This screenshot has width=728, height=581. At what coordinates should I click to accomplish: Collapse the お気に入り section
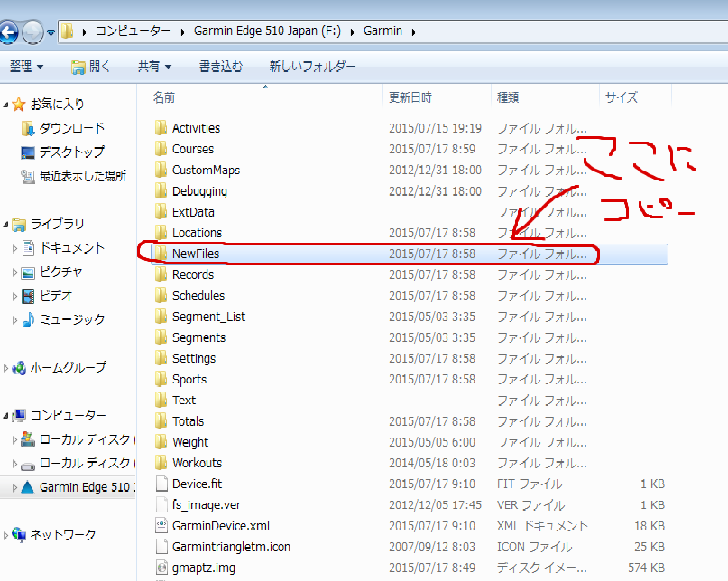point(5,105)
